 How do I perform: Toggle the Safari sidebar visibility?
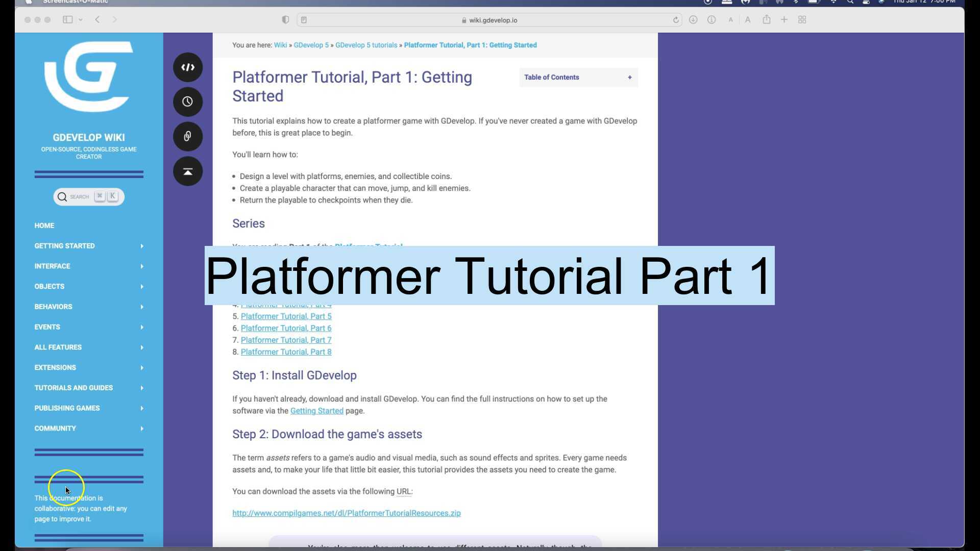coord(67,19)
